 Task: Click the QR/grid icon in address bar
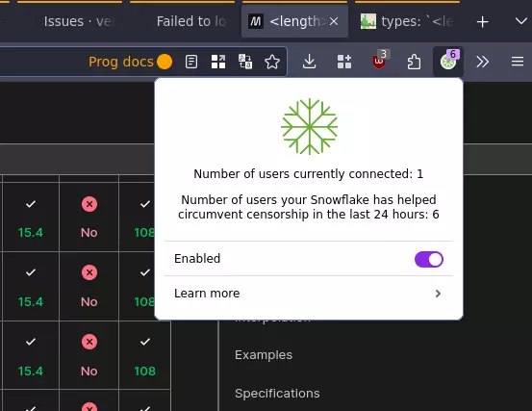pyautogui.click(x=218, y=62)
